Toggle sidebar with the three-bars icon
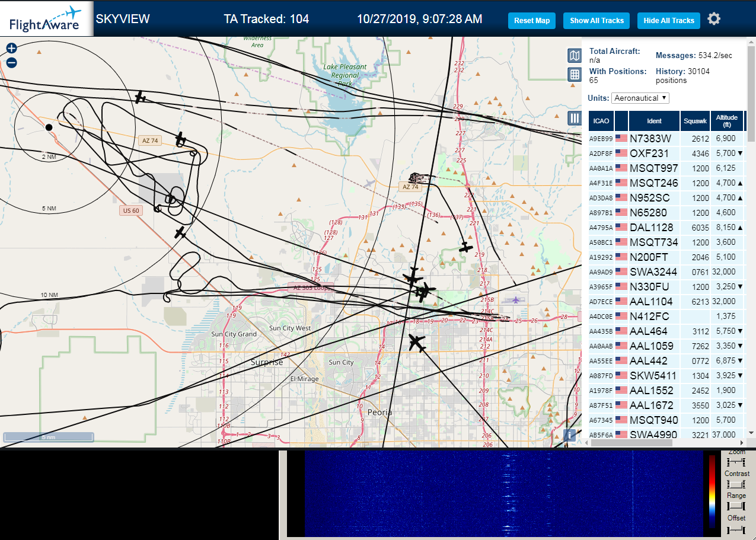This screenshot has height=540, width=756. point(574,118)
